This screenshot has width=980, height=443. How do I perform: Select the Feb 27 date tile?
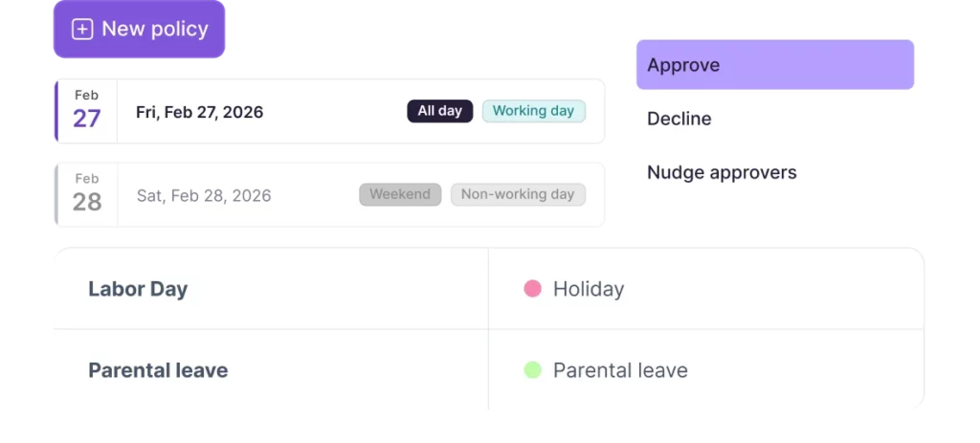pyautogui.click(x=87, y=111)
